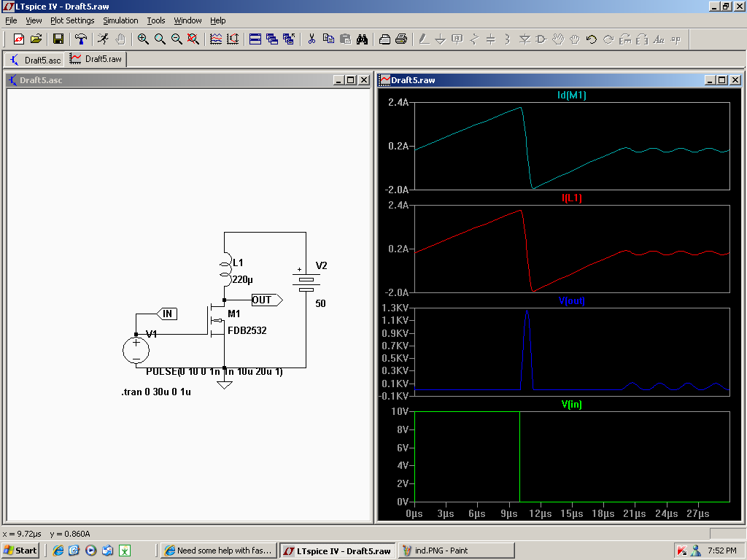The height and width of the screenshot is (560, 747).
Task: Switch to the Draft5.asc tab
Action: (x=36, y=60)
